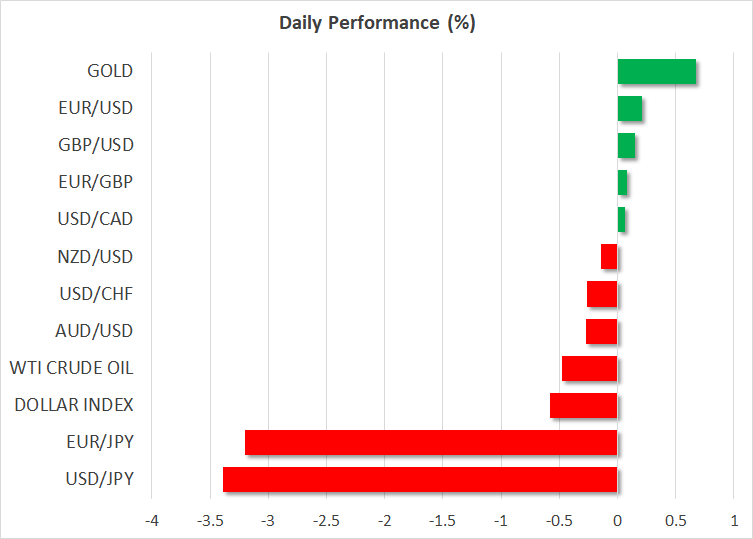The height and width of the screenshot is (539, 753).
Task: Select the DOLLAR INDEX label text
Action: point(74,405)
